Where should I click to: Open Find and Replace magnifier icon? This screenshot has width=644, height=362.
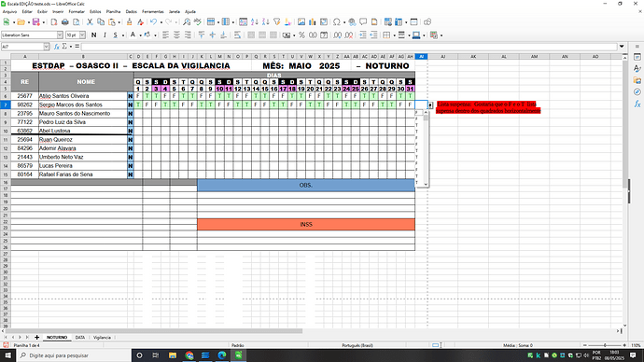187,22
